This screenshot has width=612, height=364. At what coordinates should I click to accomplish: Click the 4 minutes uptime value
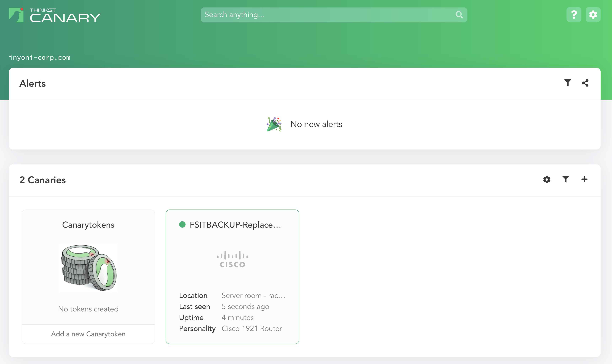tap(238, 318)
